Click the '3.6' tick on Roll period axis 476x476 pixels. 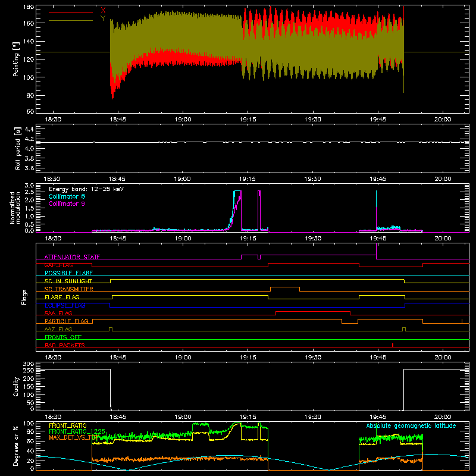(x=29, y=168)
